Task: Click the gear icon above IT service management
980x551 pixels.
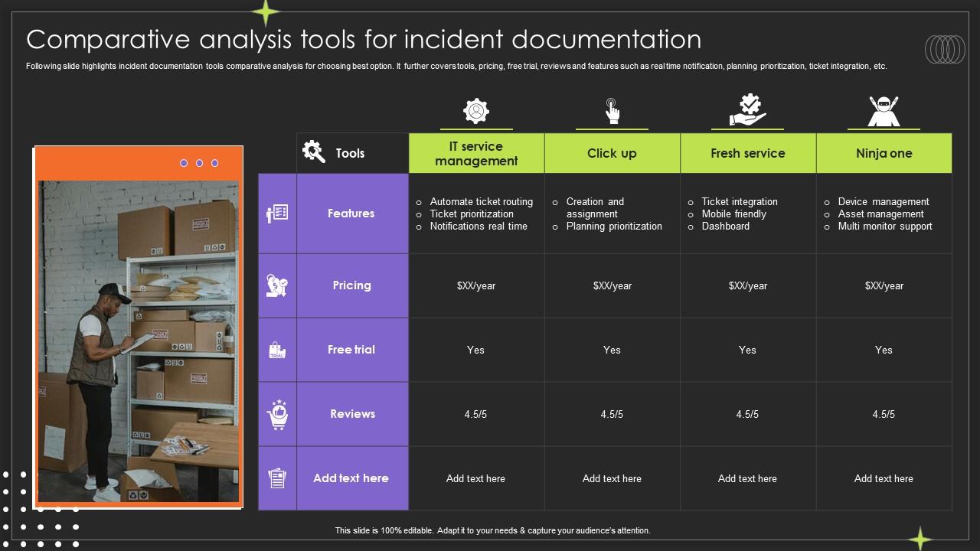Action: [x=476, y=112]
